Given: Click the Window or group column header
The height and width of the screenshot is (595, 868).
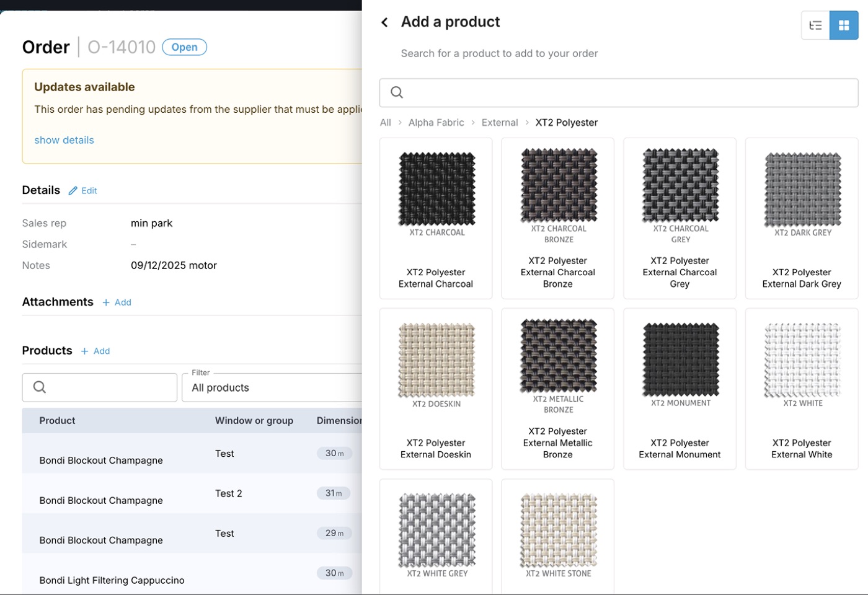Looking at the screenshot, I should coord(254,420).
